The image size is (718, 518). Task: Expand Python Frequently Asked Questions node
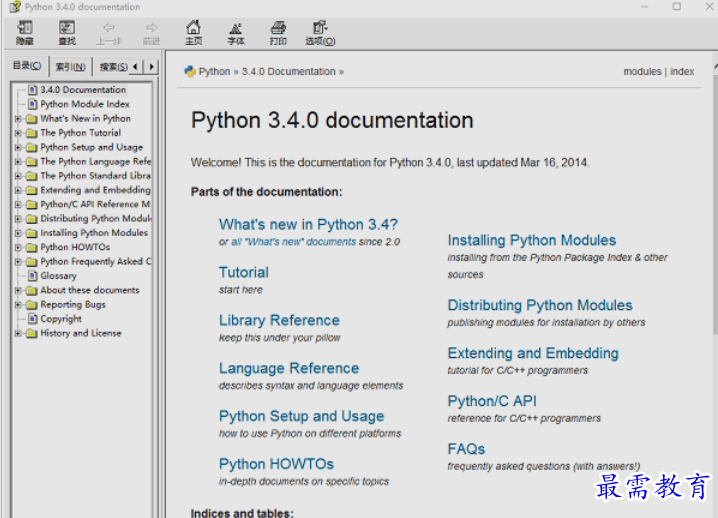click(18, 262)
